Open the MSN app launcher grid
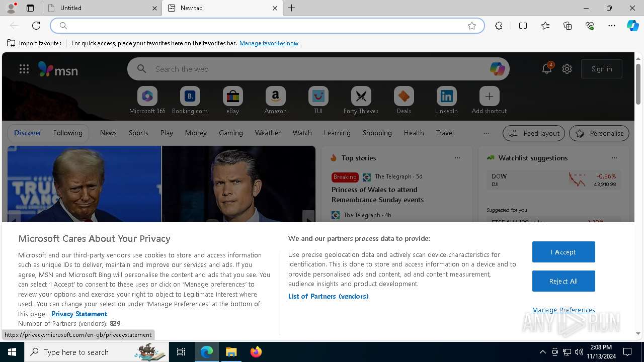Screen dimensions: 644x362 click(24, 69)
